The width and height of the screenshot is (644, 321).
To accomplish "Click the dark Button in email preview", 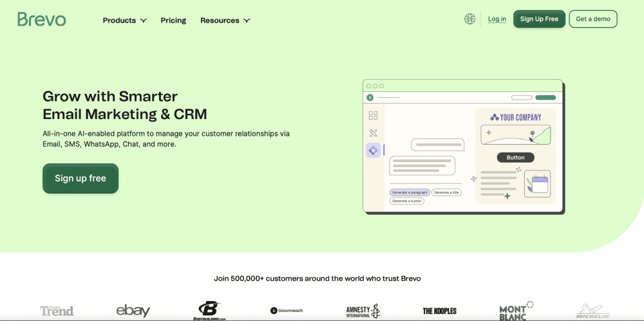I will [515, 157].
